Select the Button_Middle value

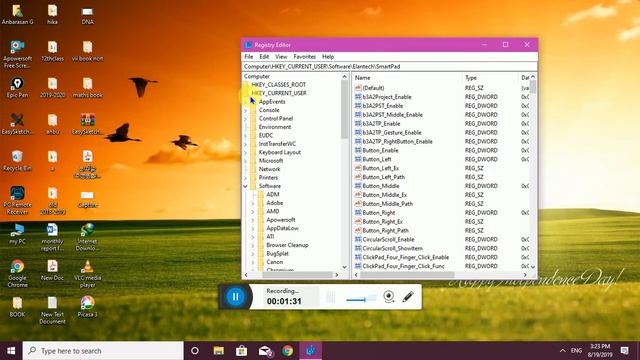pyautogui.click(x=380, y=186)
